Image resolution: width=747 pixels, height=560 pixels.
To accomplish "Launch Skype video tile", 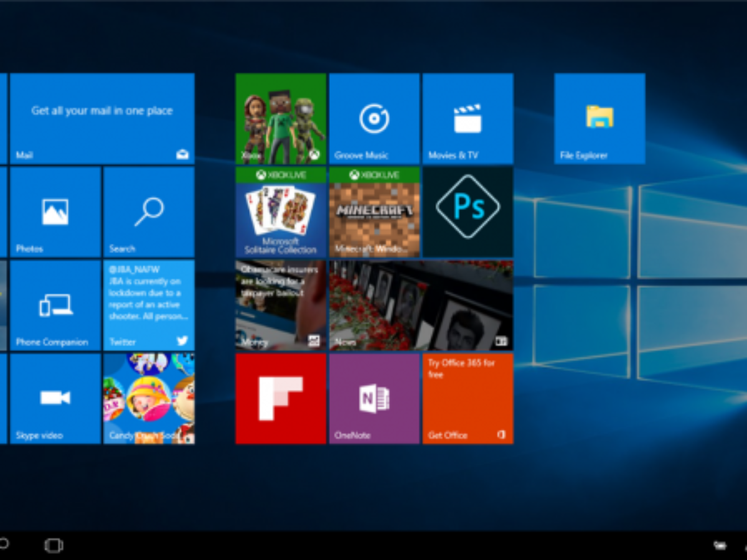I will [x=55, y=399].
